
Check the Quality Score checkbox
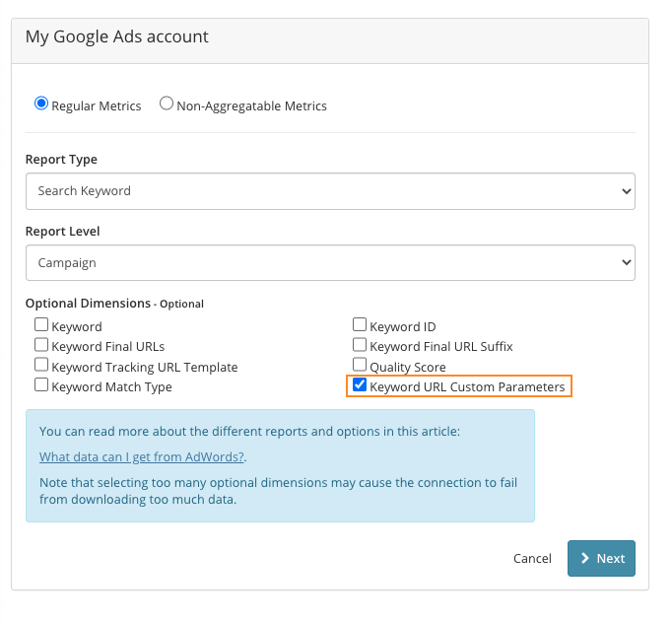coord(360,365)
